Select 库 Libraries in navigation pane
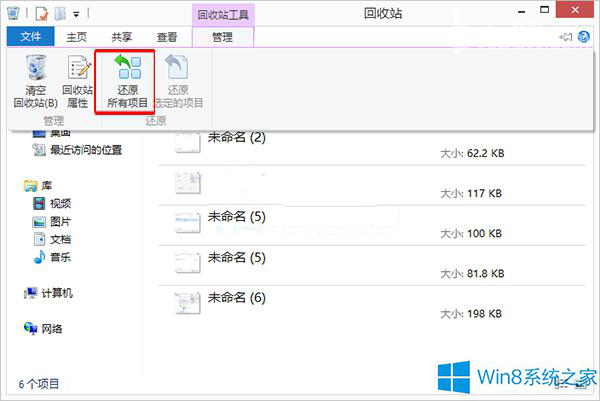Viewport: 600px width, 401px height. [38, 186]
